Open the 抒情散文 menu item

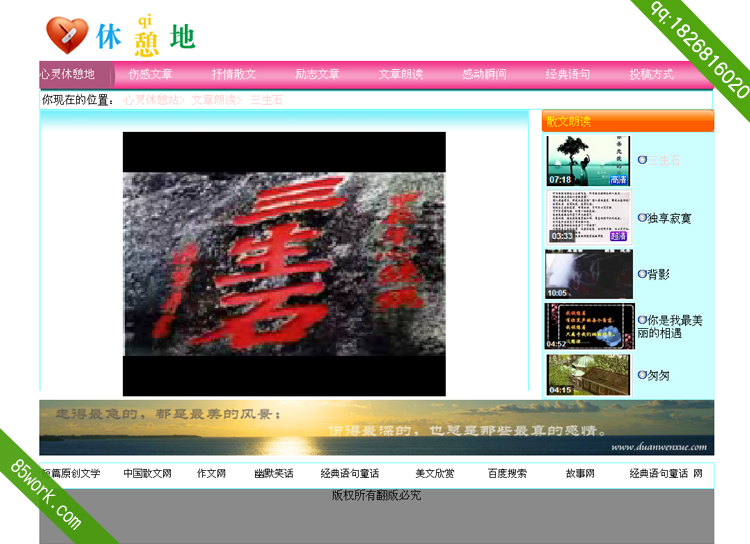(x=234, y=74)
